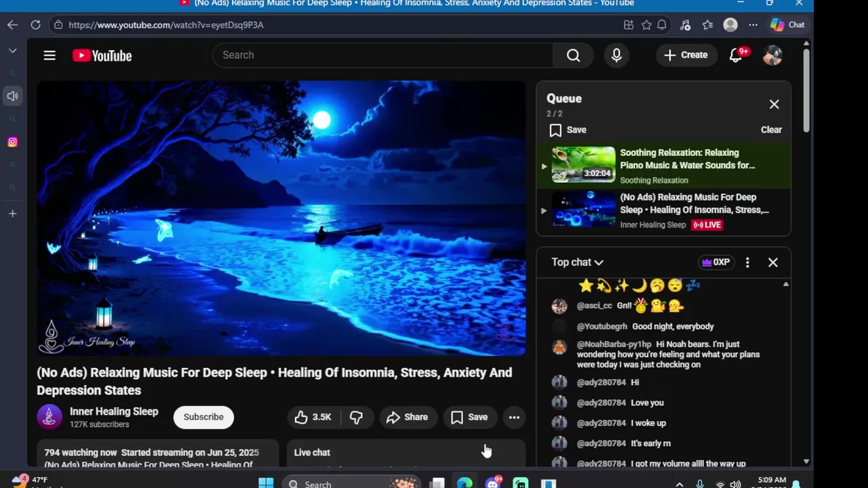
Task: Open the taskbar volume speaker icon
Action: (736, 484)
